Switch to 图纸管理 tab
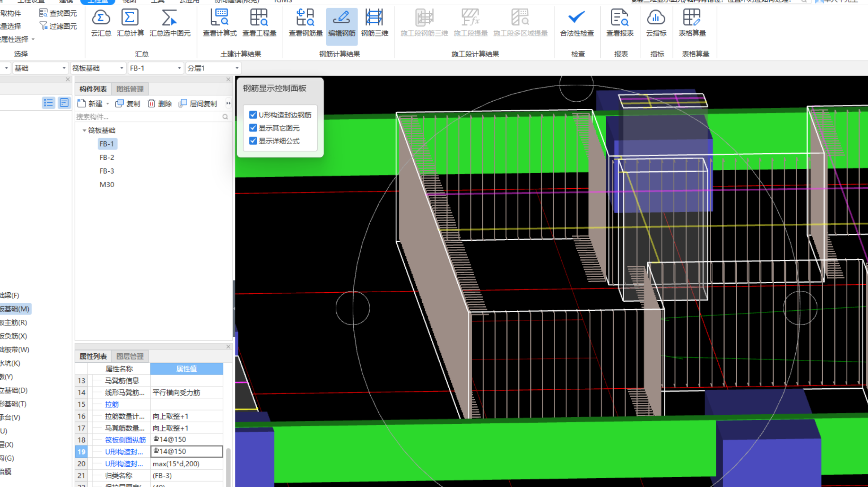Viewport: 868px width, 487px height. point(130,89)
